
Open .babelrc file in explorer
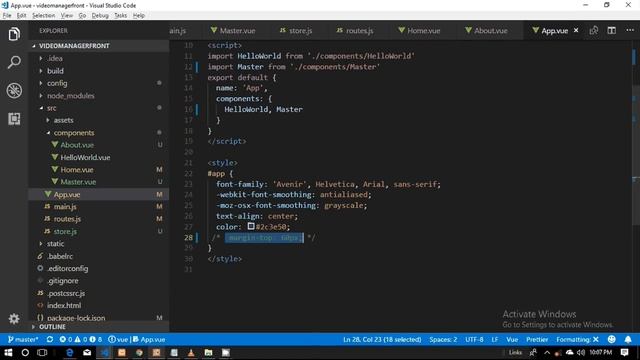[60, 256]
